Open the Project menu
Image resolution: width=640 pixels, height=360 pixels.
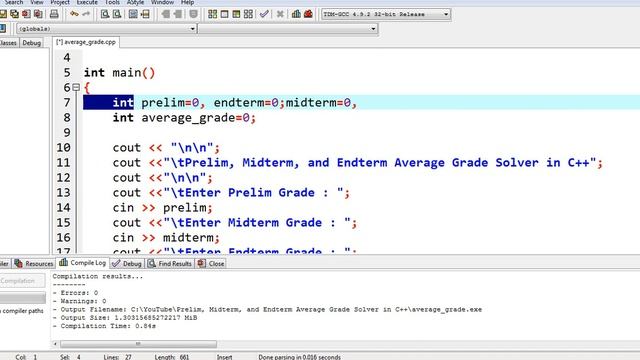(60, 2)
